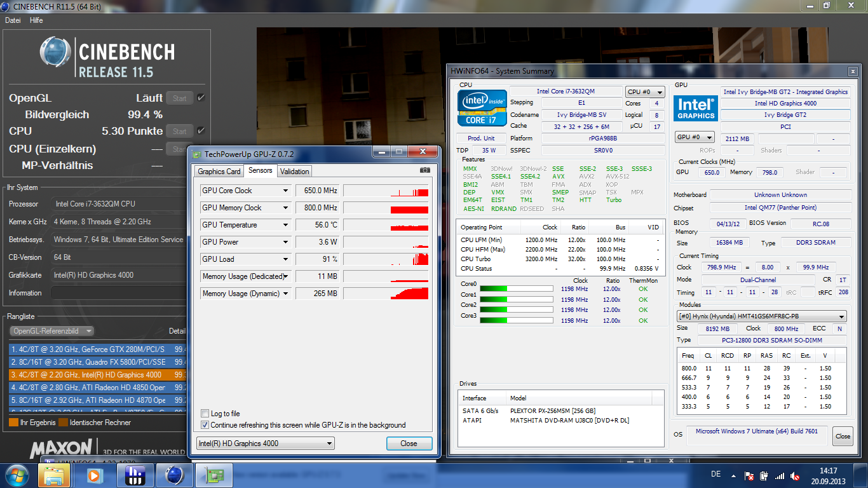
Task: Launch Windows Media Player from taskbar
Action: coord(94,475)
